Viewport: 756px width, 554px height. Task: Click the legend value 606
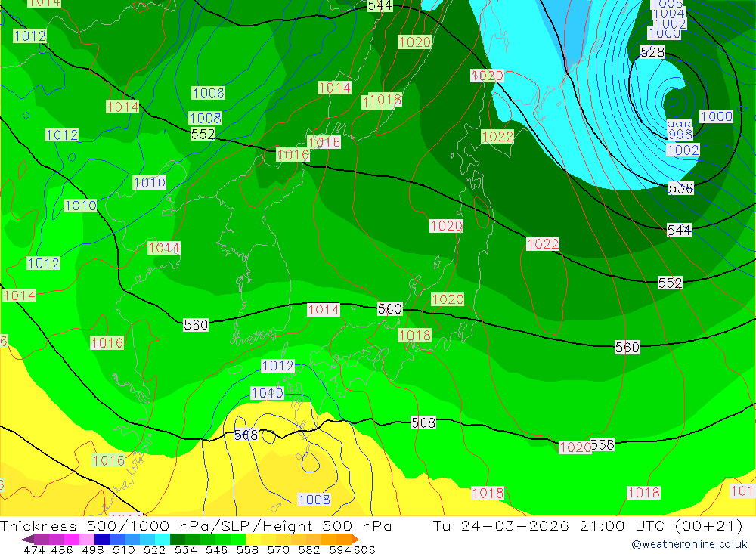(x=364, y=549)
